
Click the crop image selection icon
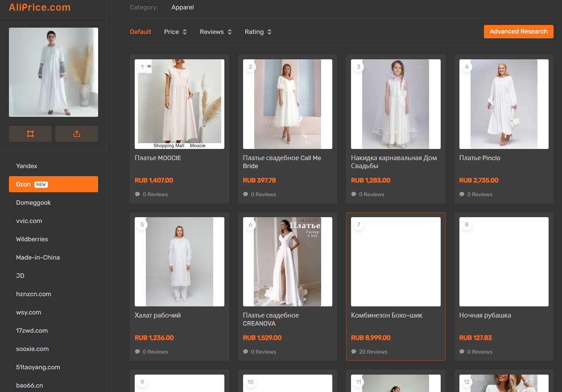(30, 134)
